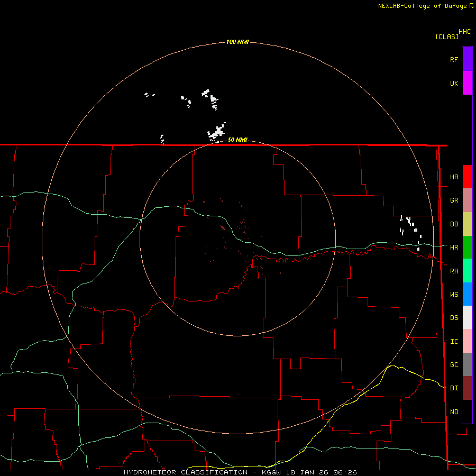This screenshot has height=476, width=476.
Task: Click the red HA legend color swatch
Action: [x=467, y=177]
